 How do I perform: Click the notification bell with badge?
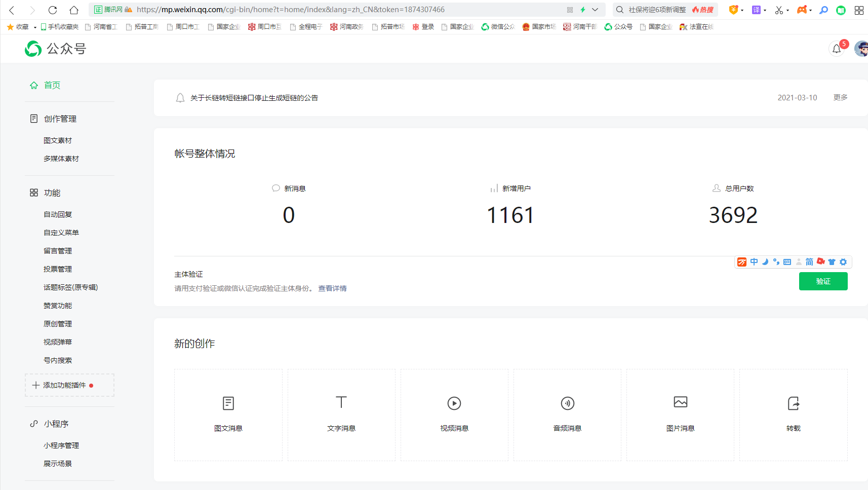837,49
